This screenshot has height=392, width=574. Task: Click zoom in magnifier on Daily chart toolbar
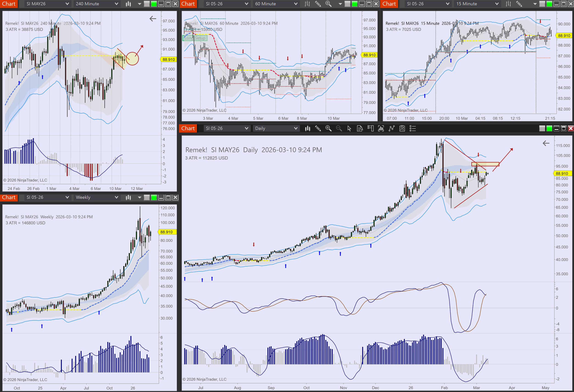328,128
